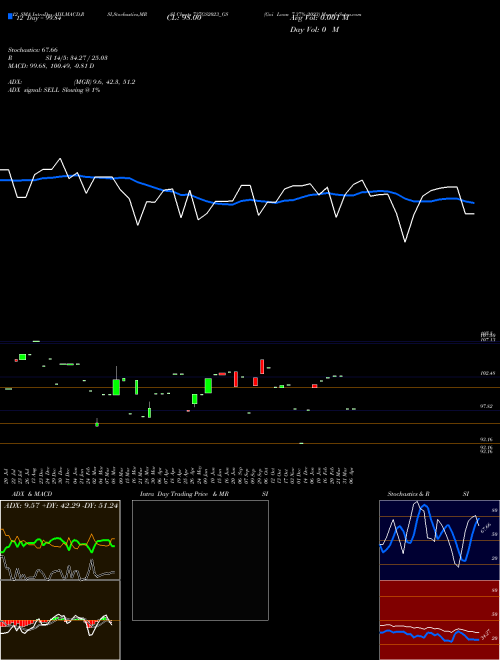
Task: Click the 'ADX signal: SELL' text
Action: 34,90
